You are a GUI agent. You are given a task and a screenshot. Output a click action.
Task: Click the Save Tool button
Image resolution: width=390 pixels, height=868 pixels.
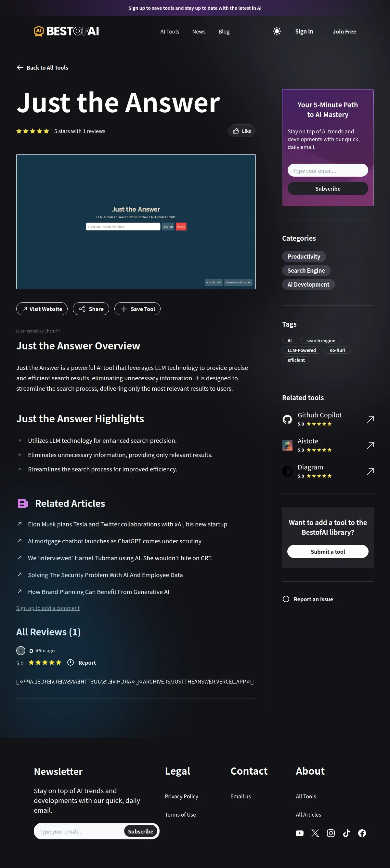click(x=137, y=309)
